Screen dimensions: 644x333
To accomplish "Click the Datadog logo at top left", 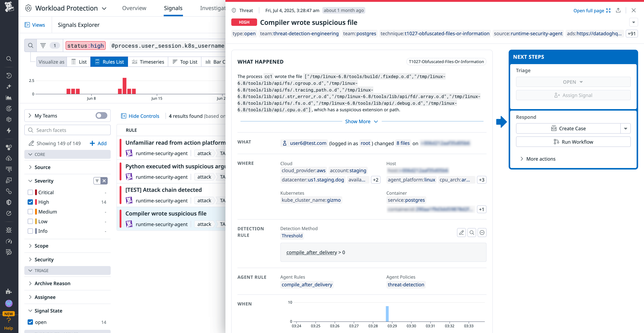I will [x=9, y=7].
